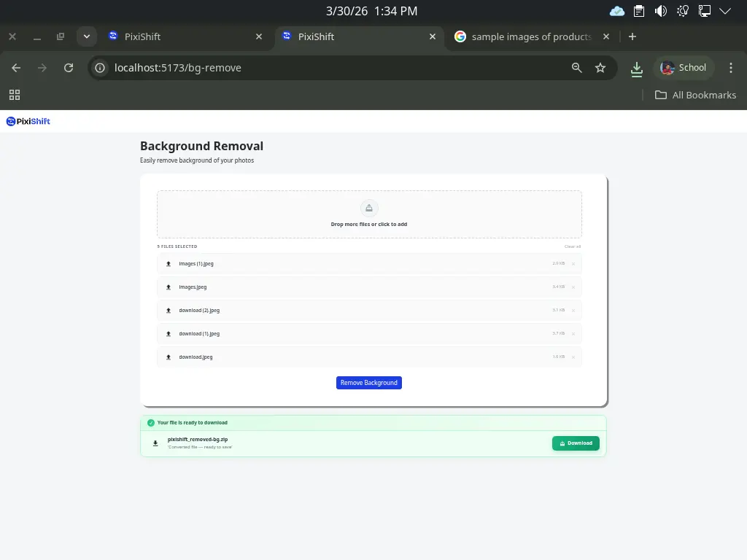Viewport: 747px width, 560px height.
Task: Click the PixiShift logo in the header
Action: tap(28, 122)
